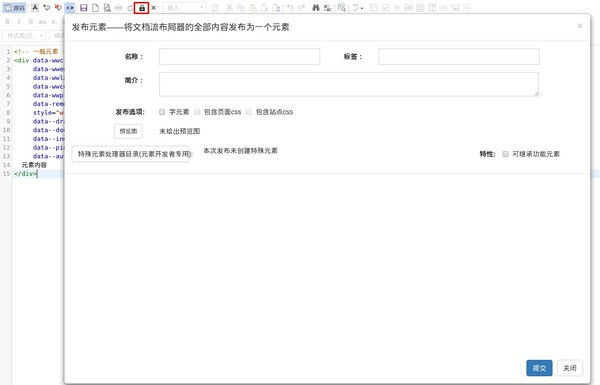Click the Find binoculars icon
The height and width of the screenshot is (385, 600).
coord(316,8)
